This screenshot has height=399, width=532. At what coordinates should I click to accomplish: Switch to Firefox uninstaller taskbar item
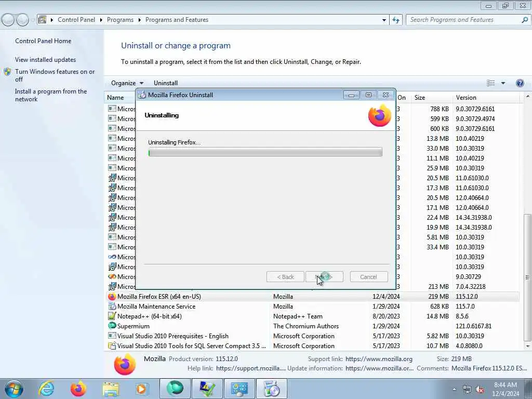(271, 389)
